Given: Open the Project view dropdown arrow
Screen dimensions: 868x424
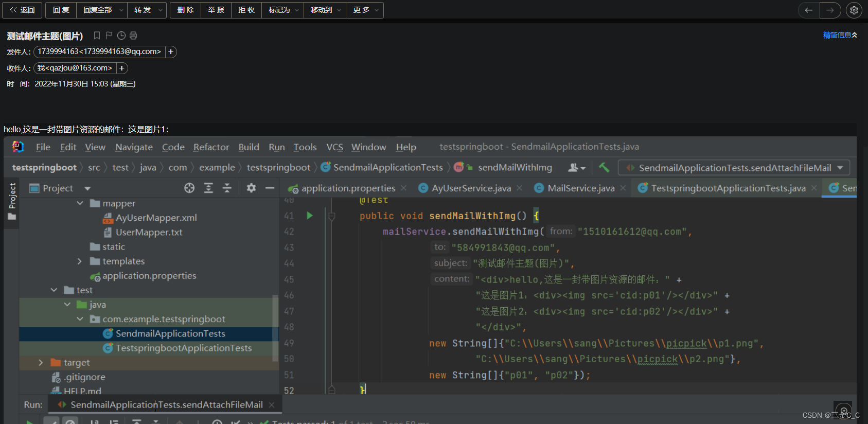Looking at the screenshot, I should (x=87, y=188).
